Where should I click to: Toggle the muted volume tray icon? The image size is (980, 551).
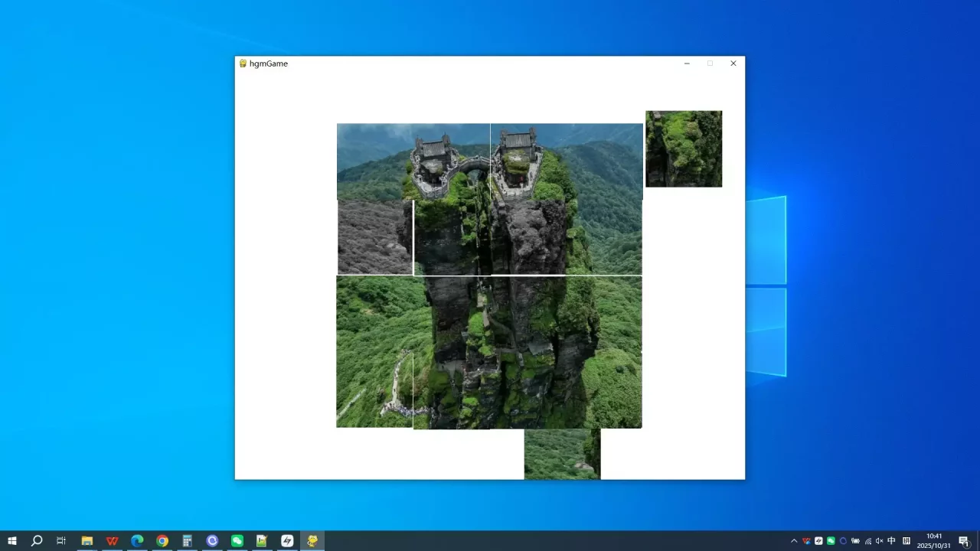tap(879, 541)
